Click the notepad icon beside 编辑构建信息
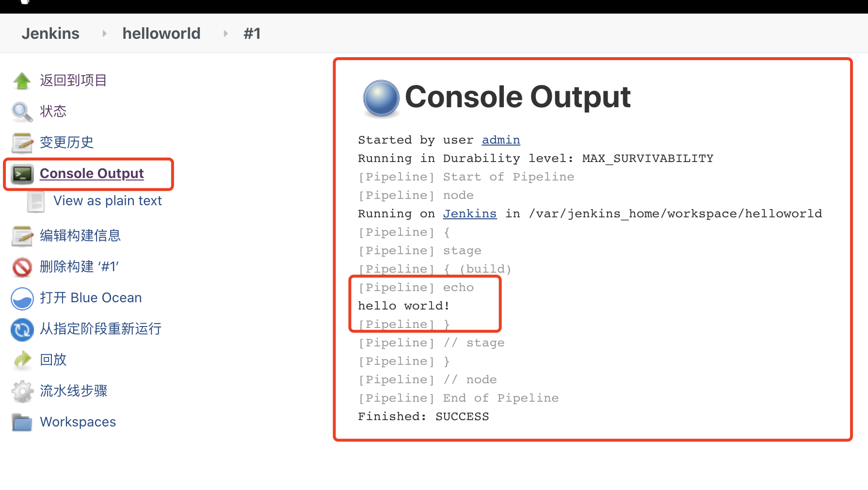Viewport: 868px width, 490px height. click(x=22, y=236)
